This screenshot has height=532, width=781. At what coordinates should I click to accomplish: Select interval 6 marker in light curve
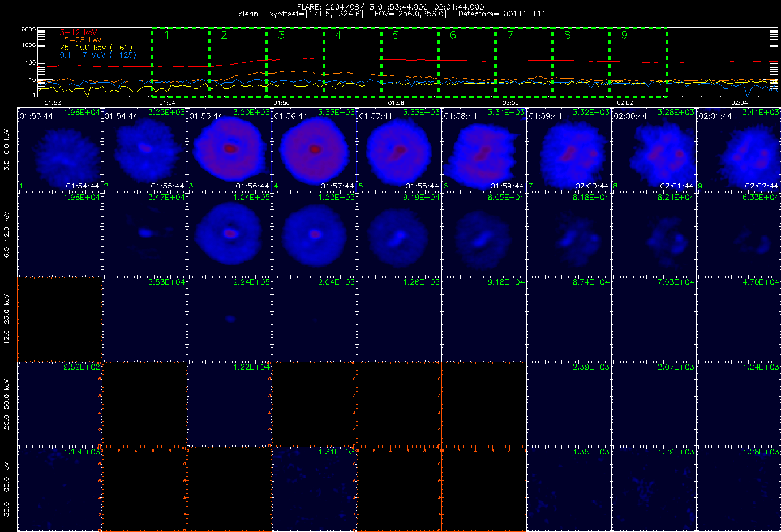coord(453,35)
